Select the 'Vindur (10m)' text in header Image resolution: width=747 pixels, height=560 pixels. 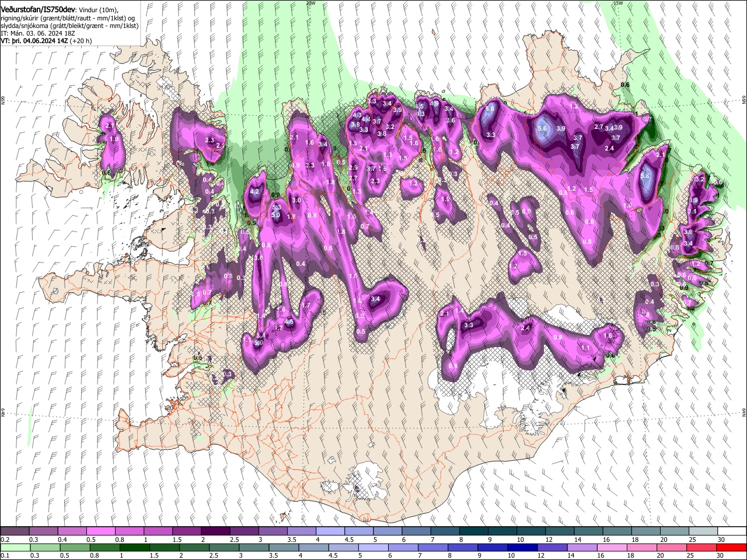click(x=97, y=10)
